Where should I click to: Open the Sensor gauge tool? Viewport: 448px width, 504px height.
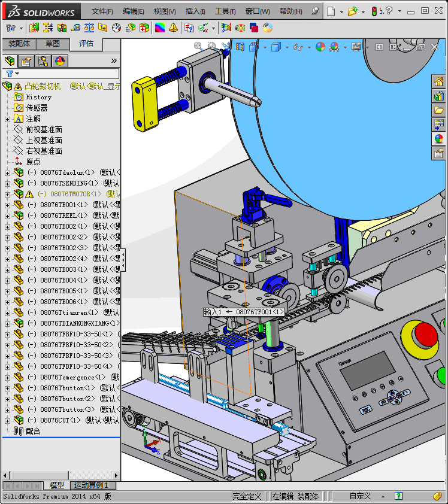116,28
